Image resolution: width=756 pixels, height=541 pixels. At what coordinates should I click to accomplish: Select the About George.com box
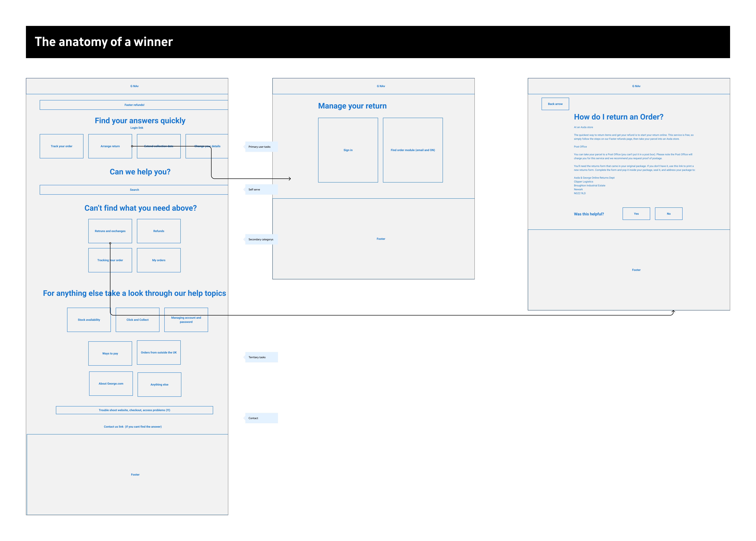(x=111, y=384)
